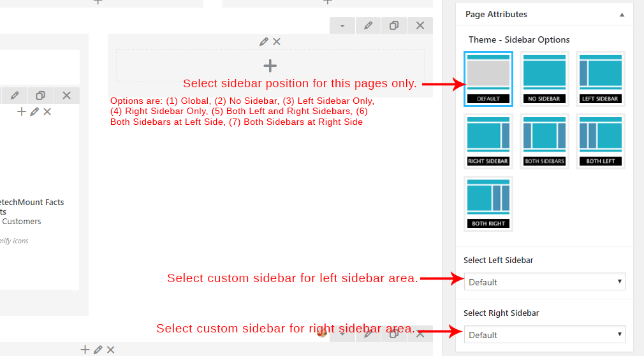Edit column using small pencil above empty column

point(264,41)
